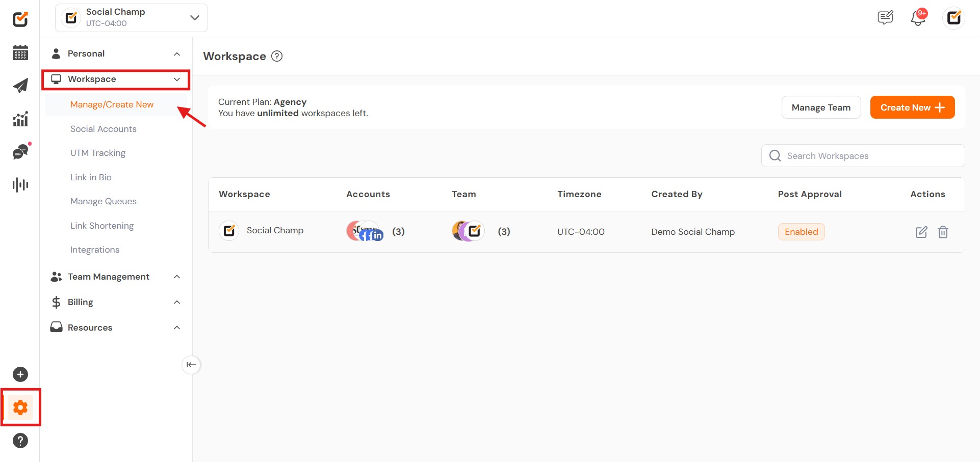Open the engage chat bubbles icon
980x462 pixels.
20,152
